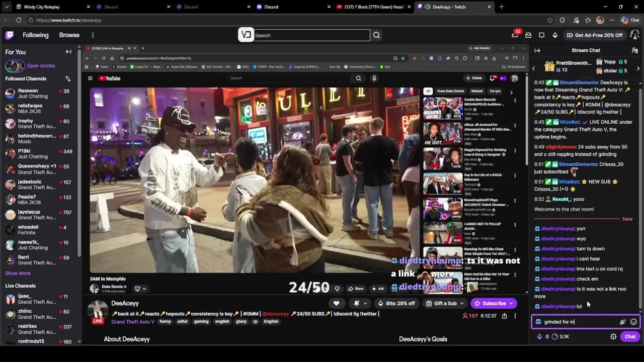Expand Show More followed channels

[18, 273]
